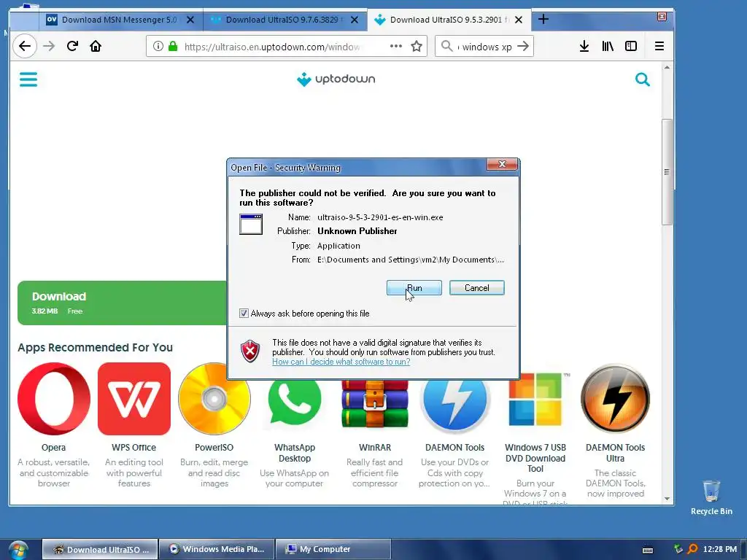Viewport: 747px width, 560px height.
Task: Click the search box magnifier icon
Action: [x=446, y=46]
